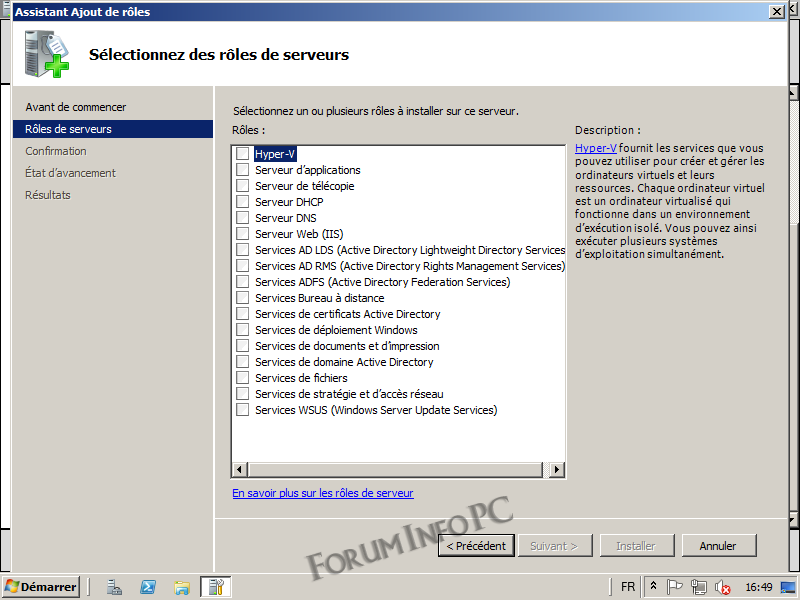Screen dimensions: 800x600
Task: Click the Précédent button
Action: click(476, 546)
